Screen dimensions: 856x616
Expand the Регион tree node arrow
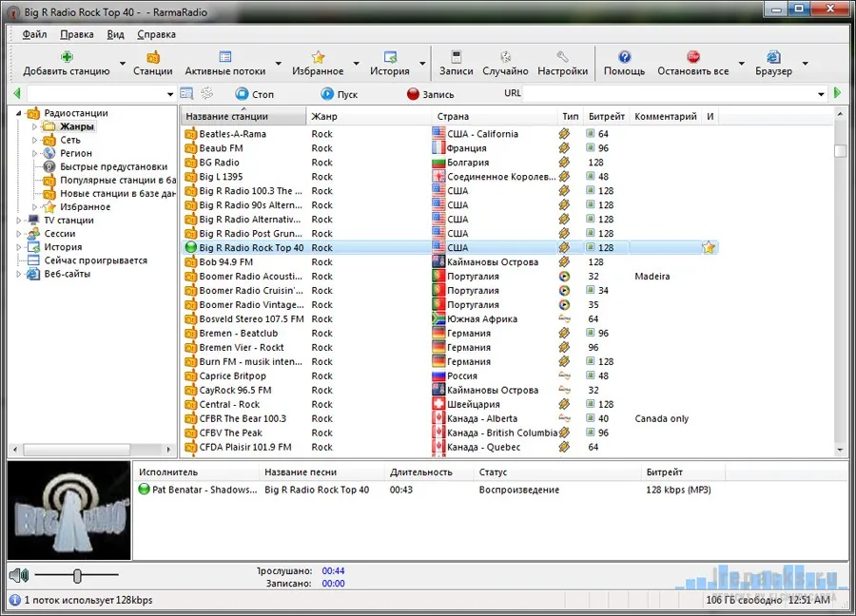click(x=34, y=153)
